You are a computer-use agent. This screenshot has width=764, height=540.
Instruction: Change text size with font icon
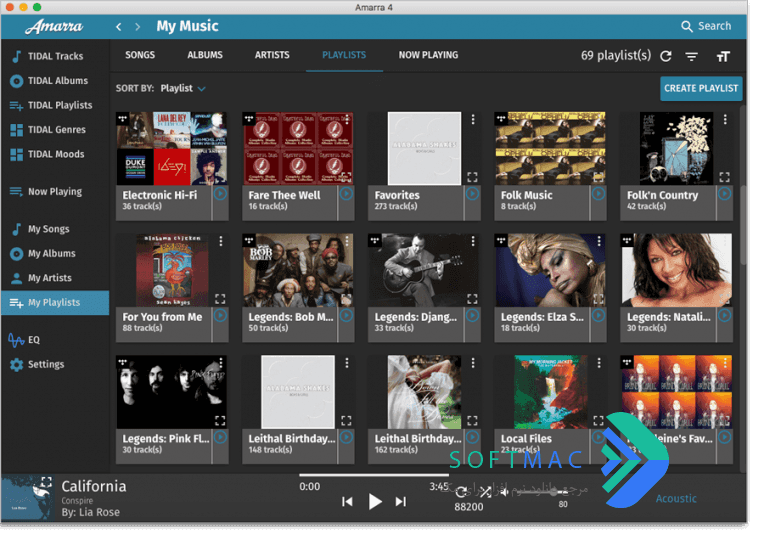(723, 57)
